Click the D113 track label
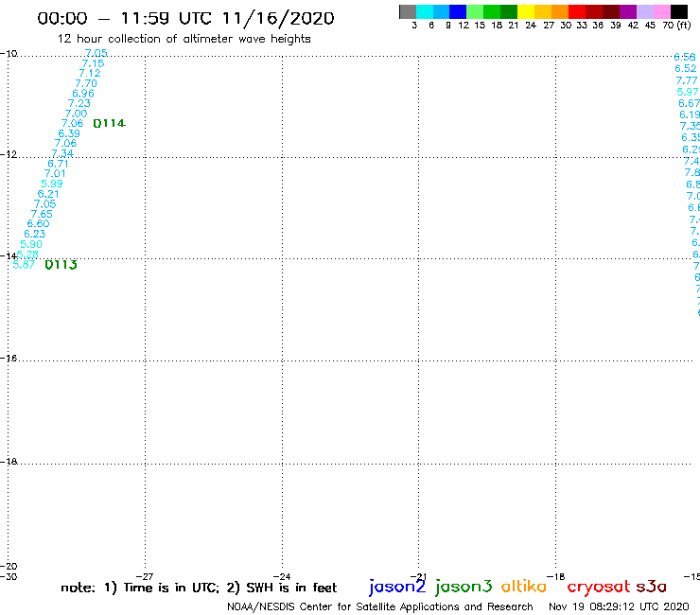Screen dimensions: 700x615 click(x=61, y=265)
